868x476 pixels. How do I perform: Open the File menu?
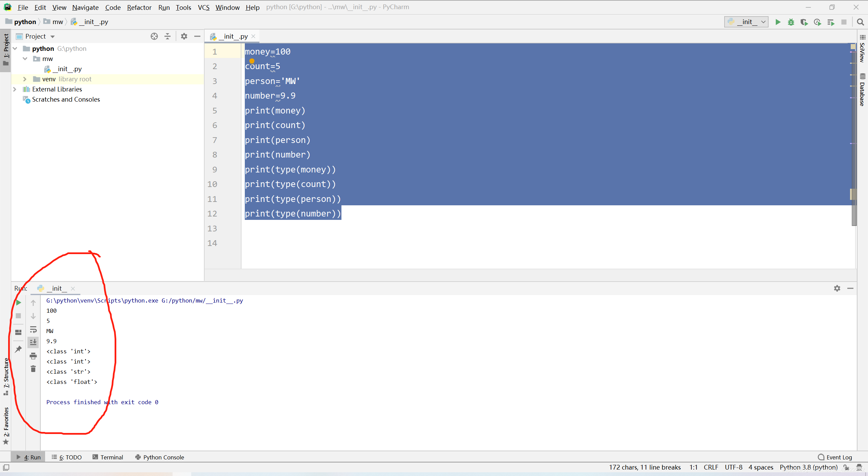23,7
